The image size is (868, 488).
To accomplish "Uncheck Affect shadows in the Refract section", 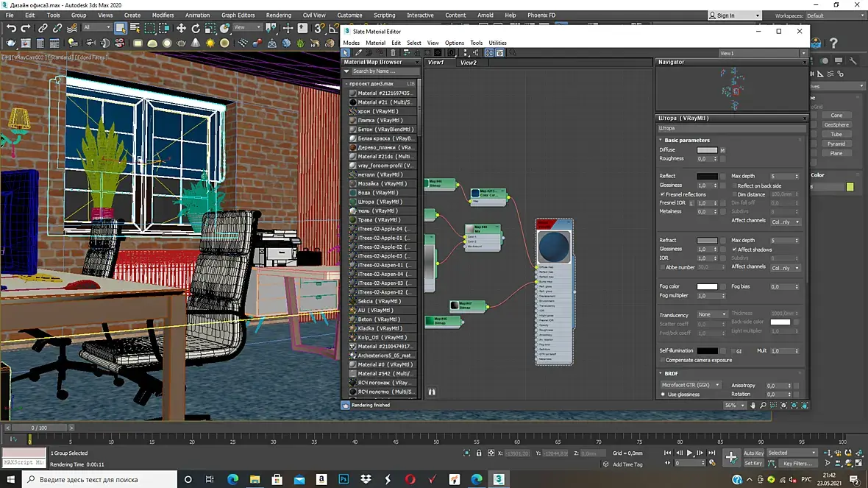I will pyautogui.click(x=735, y=250).
